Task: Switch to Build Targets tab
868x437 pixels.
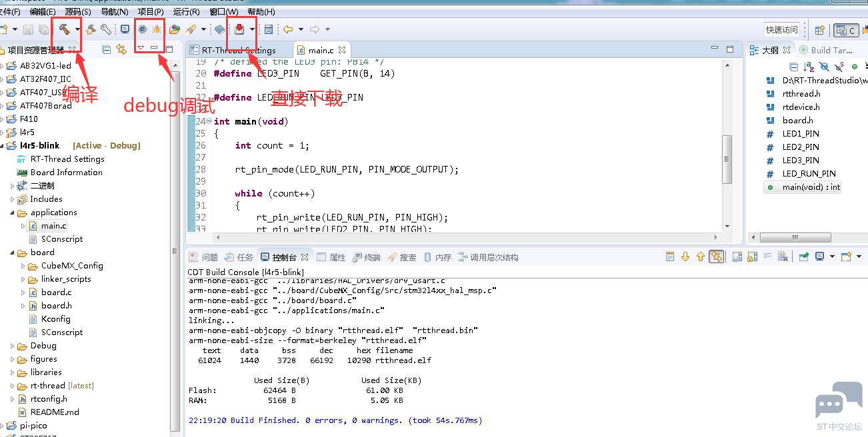Action: coord(825,50)
